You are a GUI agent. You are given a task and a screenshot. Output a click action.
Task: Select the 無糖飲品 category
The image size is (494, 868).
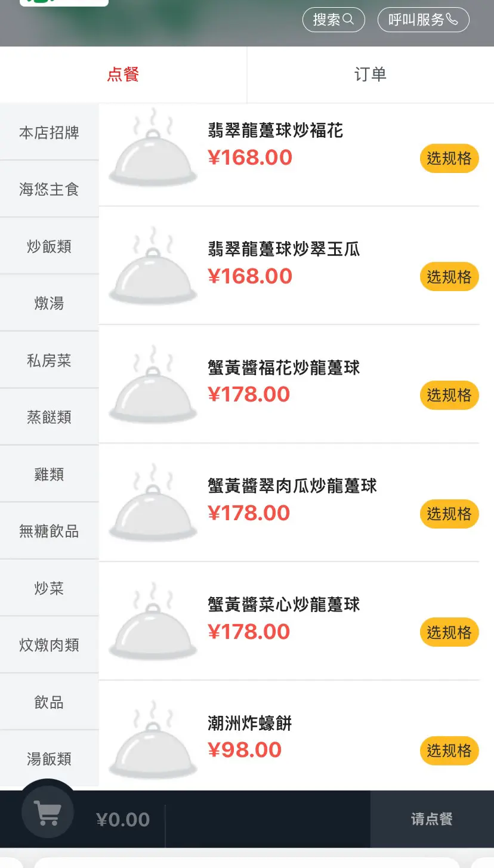(49, 532)
